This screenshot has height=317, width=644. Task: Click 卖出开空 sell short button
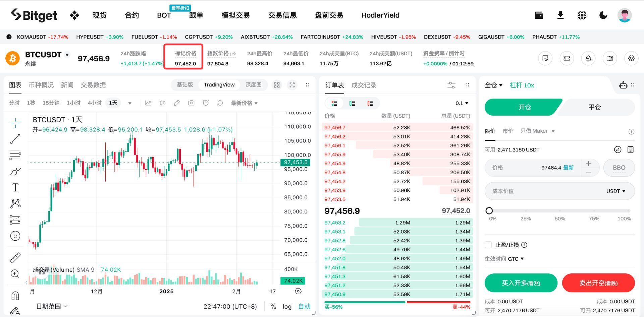tap(598, 283)
